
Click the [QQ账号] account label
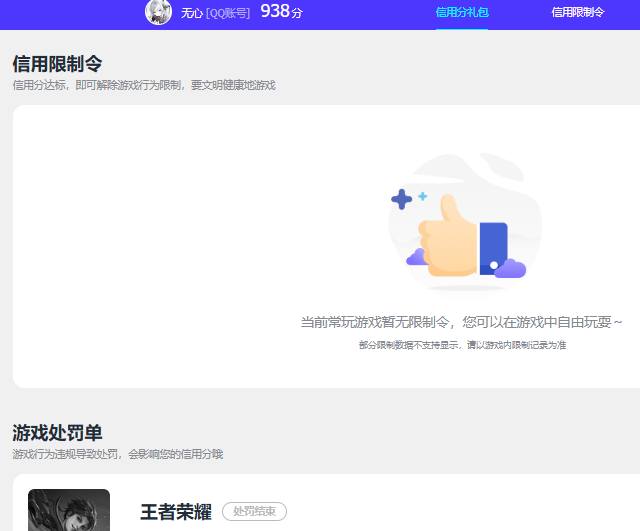pos(228,13)
